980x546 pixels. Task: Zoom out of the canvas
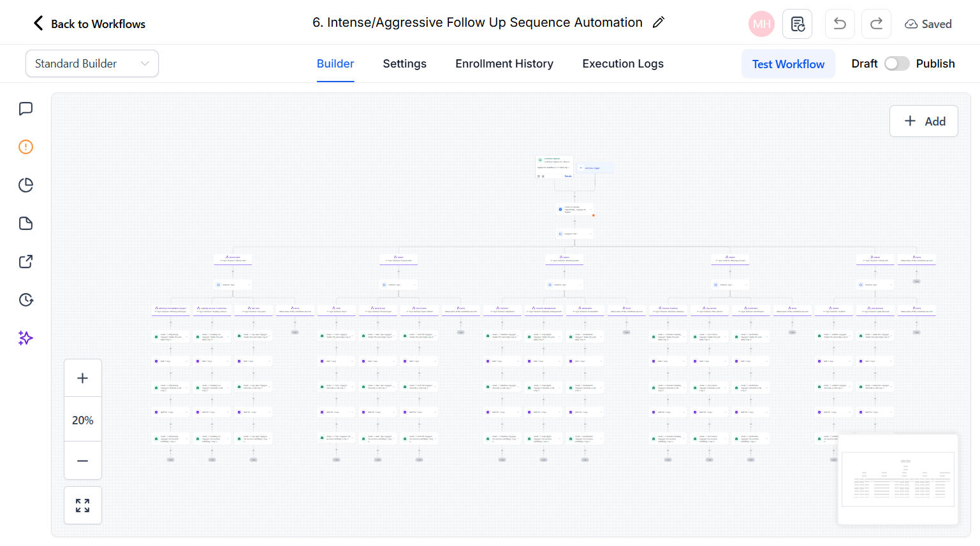point(83,461)
